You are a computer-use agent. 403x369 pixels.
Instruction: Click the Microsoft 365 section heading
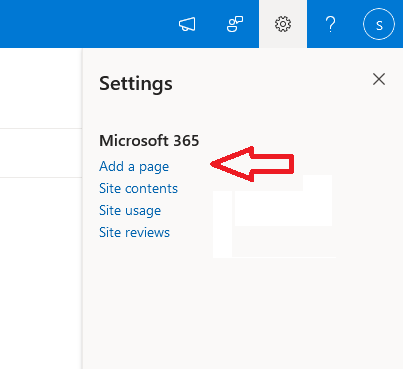149,141
